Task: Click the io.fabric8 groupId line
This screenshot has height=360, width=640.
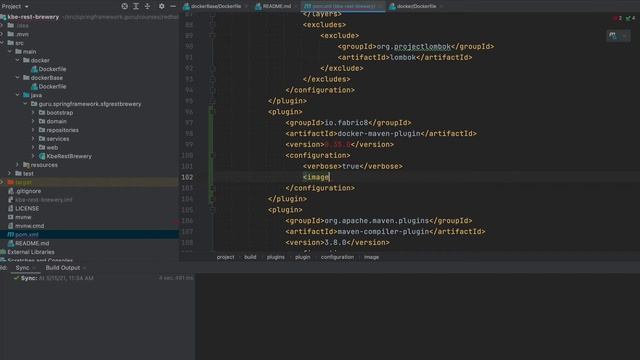Action: (x=348, y=122)
